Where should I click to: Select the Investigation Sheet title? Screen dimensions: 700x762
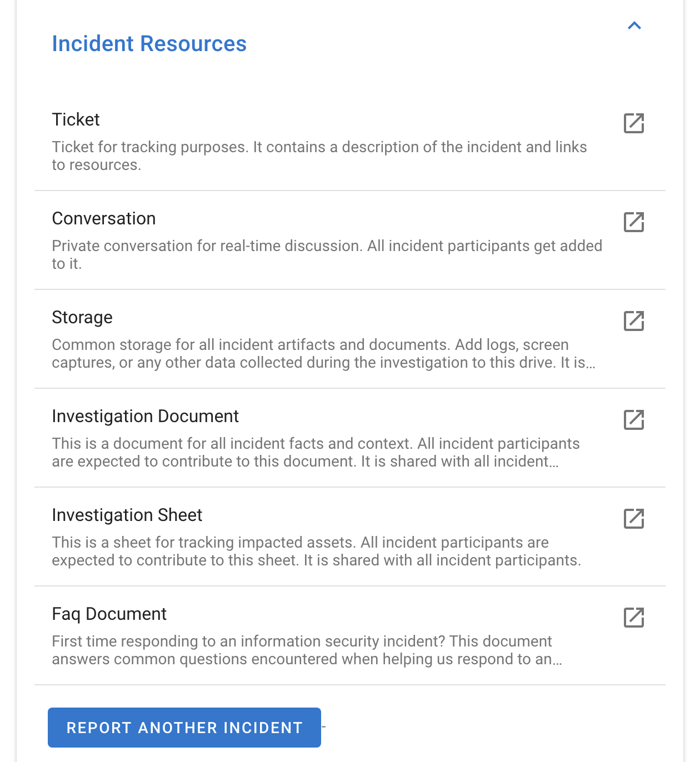coord(127,515)
